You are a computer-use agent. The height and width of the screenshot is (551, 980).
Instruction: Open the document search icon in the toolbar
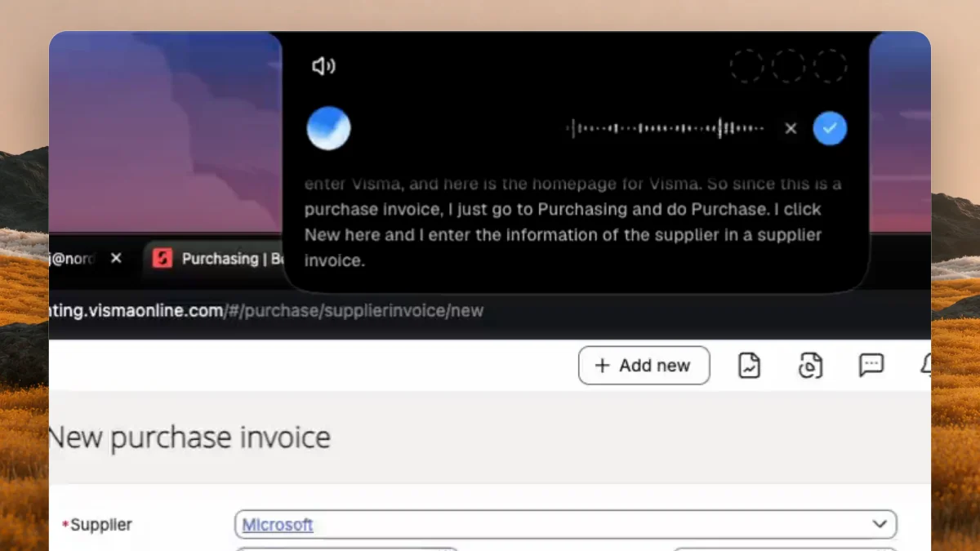809,366
